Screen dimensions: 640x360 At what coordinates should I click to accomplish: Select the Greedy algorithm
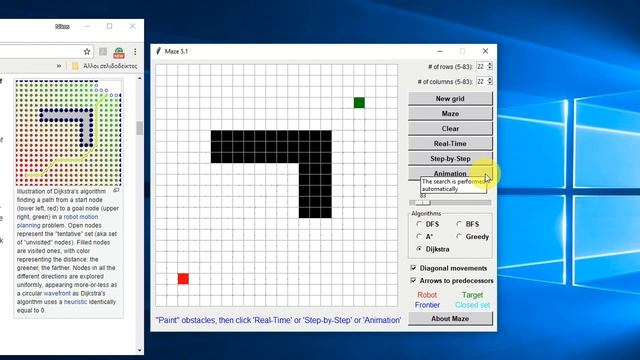tap(473, 237)
